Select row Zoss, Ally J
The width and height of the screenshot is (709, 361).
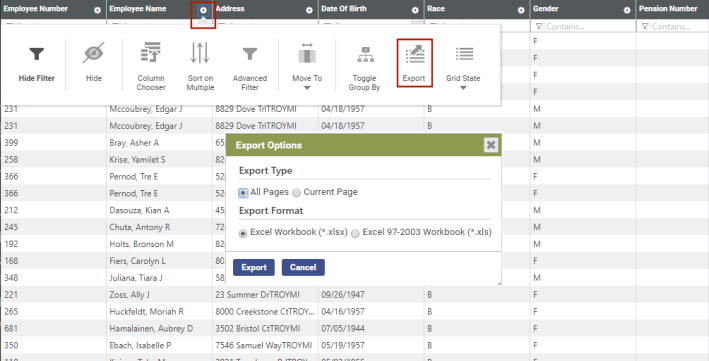[129, 294]
